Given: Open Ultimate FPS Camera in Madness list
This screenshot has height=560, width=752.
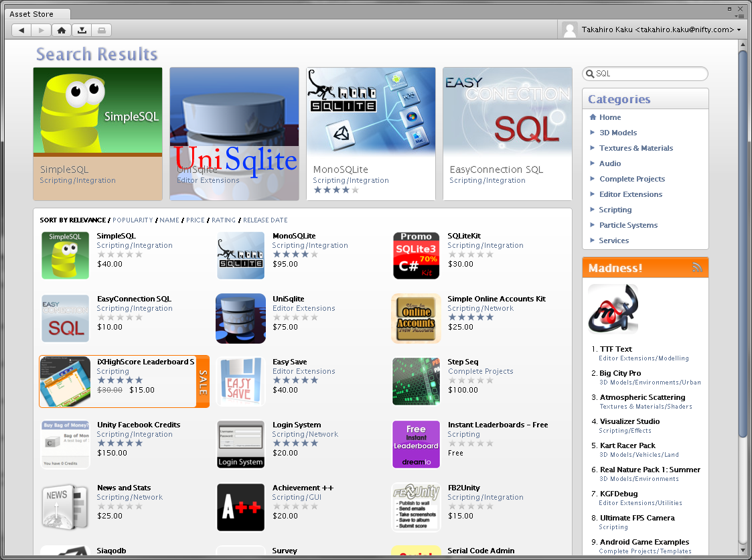Looking at the screenshot, I should click(637, 517).
